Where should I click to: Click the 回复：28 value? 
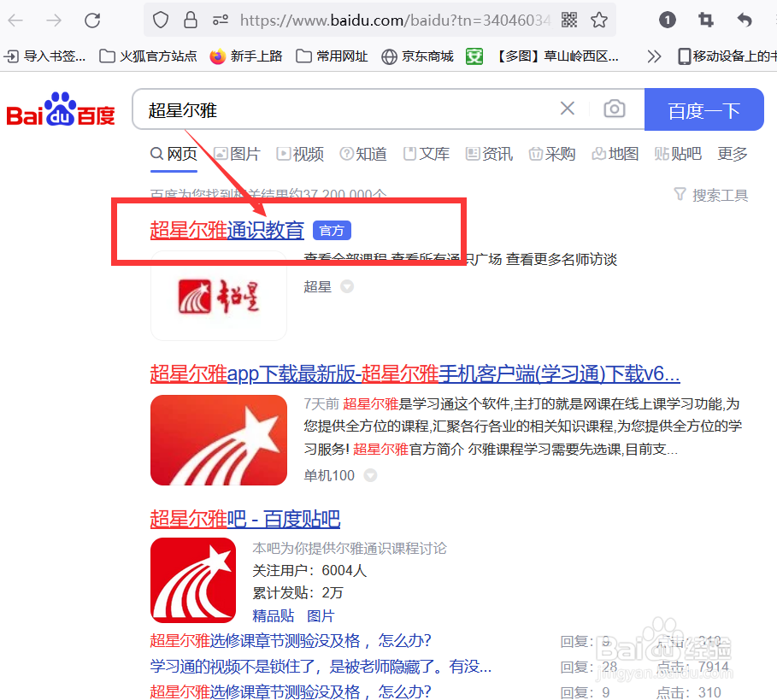[589, 667]
